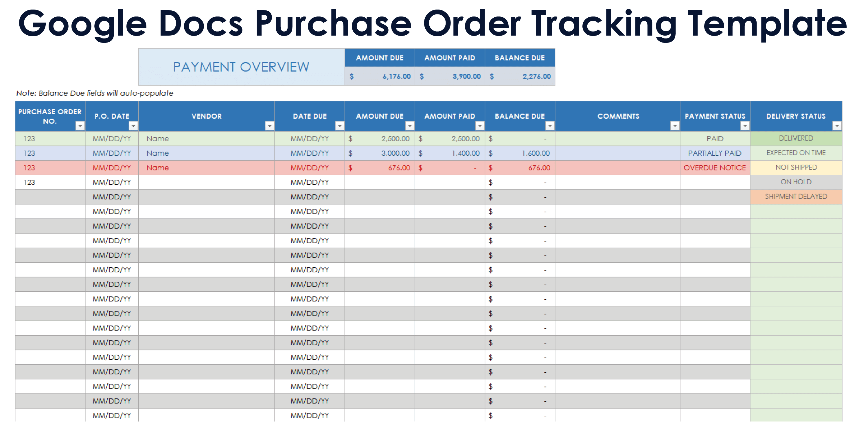This screenshot has height=434, width=868.
Task: Open the Purchase Order No. filter dropdown
Action: tap(80, 126)
